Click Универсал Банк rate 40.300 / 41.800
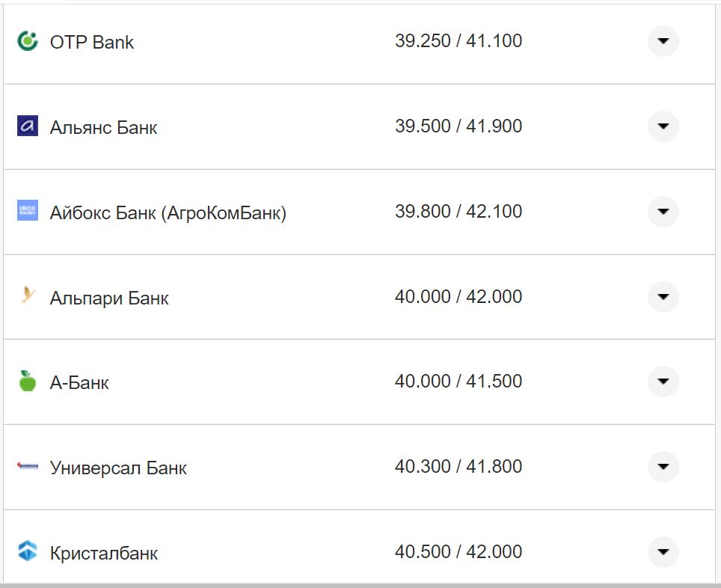 pos(458,467)
